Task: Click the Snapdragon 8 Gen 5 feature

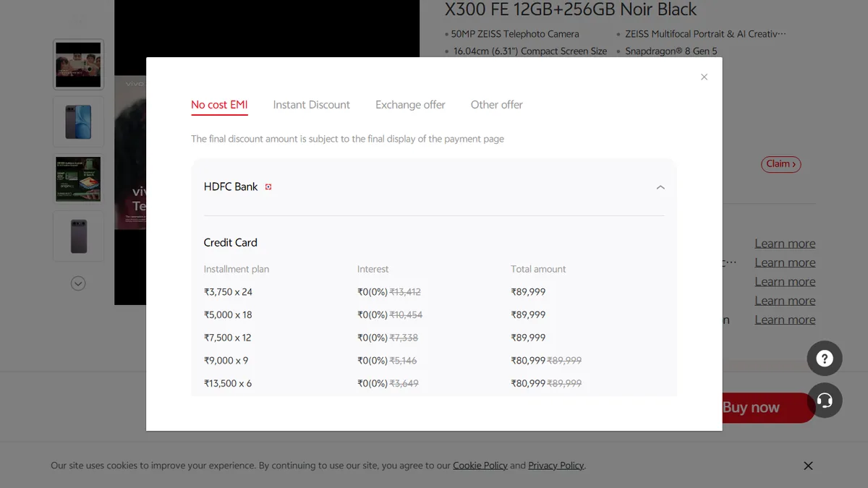Action: (671, 51)
